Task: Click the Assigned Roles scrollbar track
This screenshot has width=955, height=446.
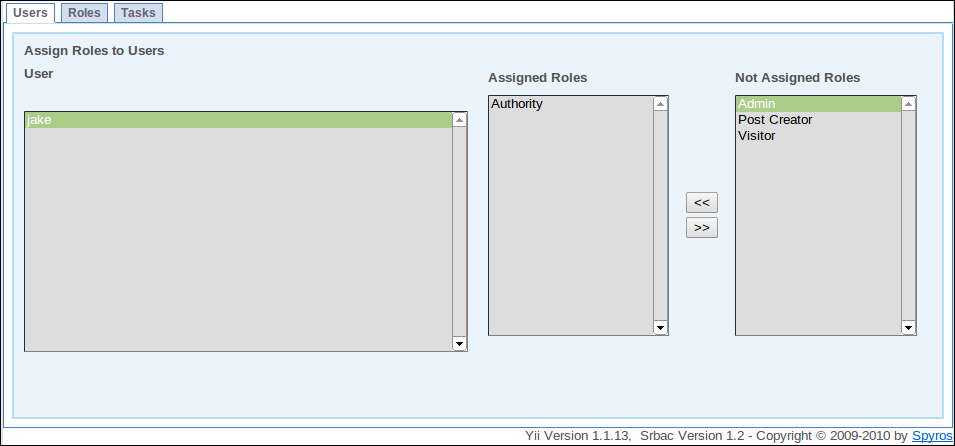Action: [x=660, y=216]
